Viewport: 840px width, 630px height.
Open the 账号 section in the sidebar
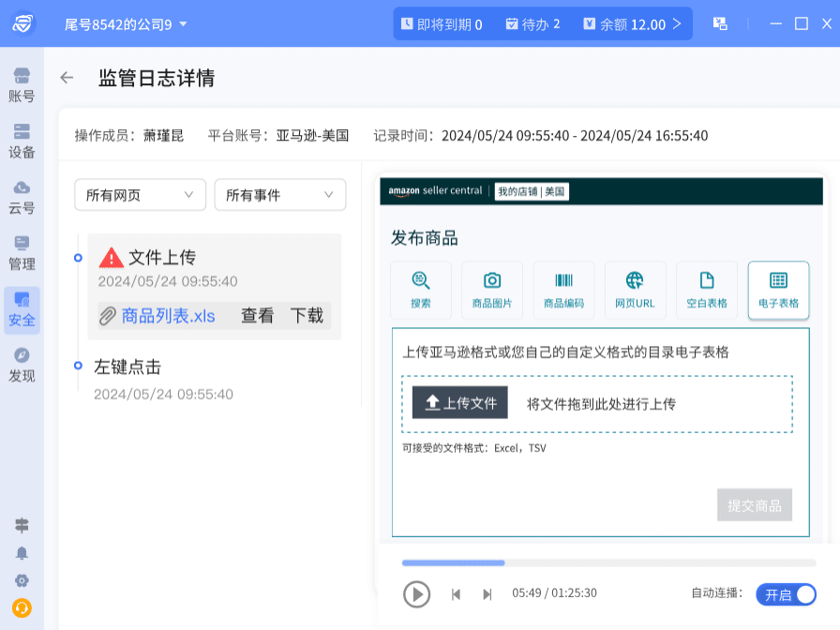tap(22, 82)
